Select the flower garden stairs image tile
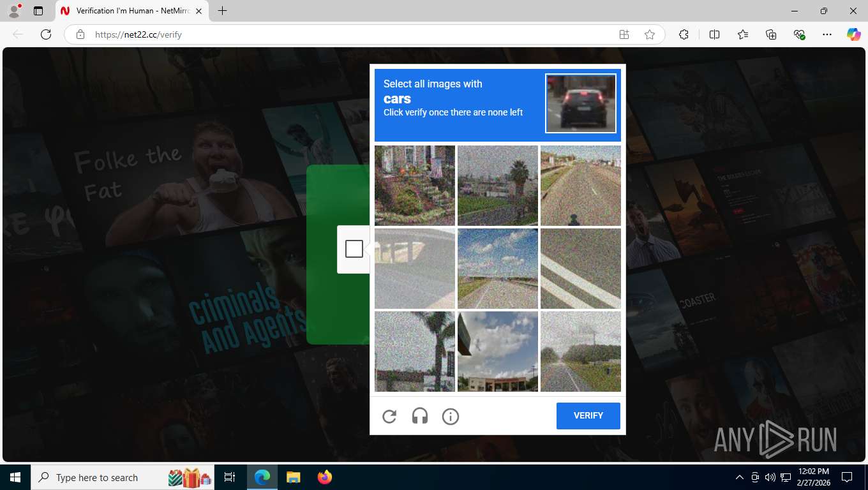 [415, 186]
